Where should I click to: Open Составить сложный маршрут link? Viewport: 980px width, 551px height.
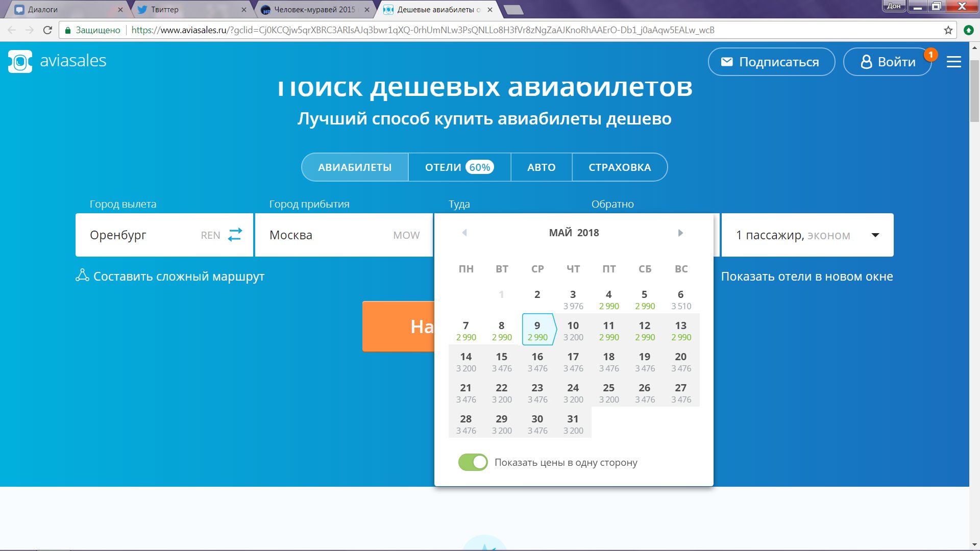(179, 277)
